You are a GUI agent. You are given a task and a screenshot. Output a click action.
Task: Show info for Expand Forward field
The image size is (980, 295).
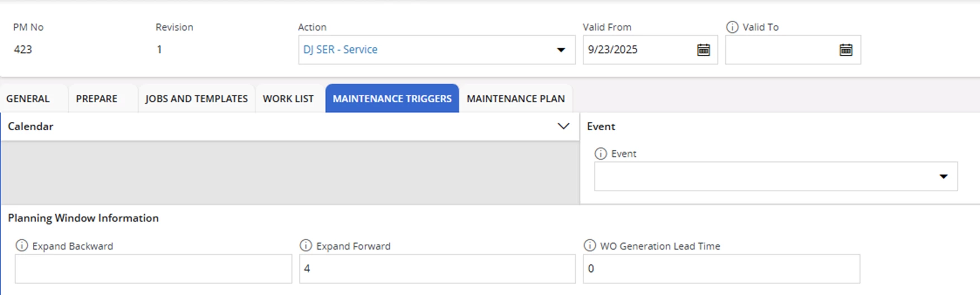[x=305, y=245]
